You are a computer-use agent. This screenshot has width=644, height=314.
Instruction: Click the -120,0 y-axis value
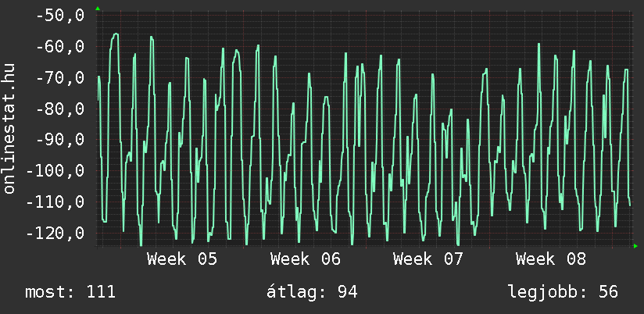[x=54, y=234]
